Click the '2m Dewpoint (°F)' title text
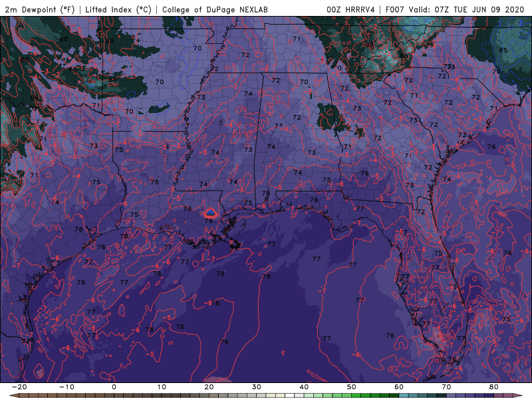 [x=39, y=9]
